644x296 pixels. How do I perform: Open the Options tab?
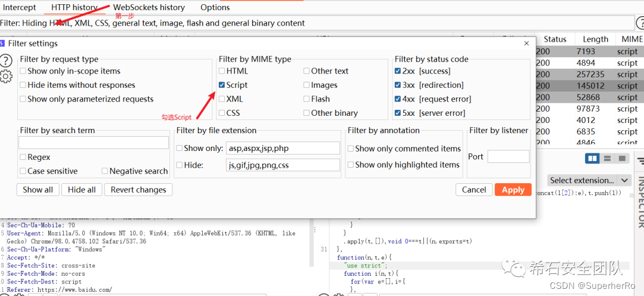point(215,7)
